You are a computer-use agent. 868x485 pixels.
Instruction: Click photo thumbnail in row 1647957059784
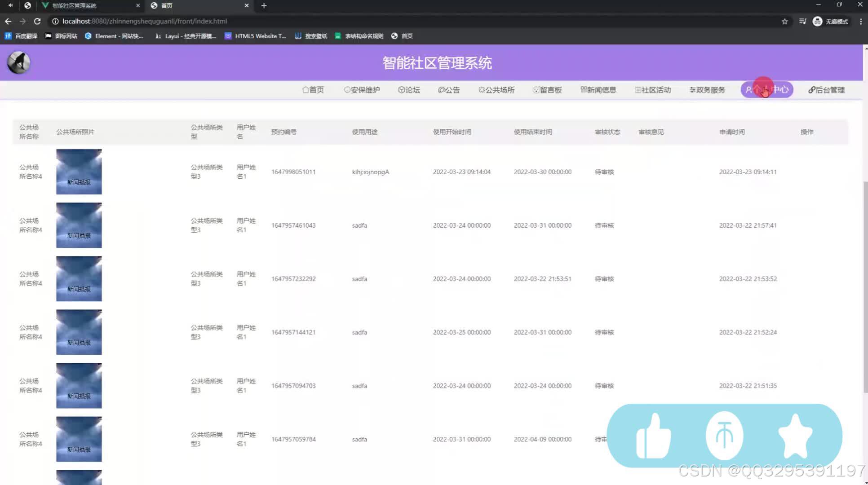point(79,439)
